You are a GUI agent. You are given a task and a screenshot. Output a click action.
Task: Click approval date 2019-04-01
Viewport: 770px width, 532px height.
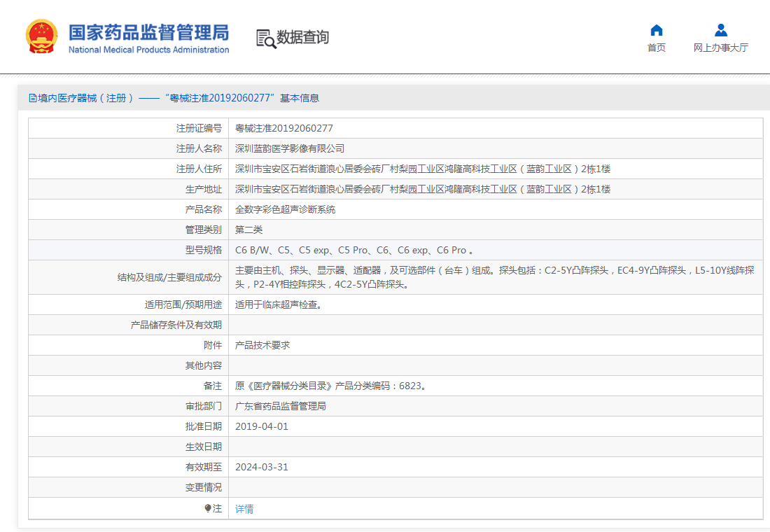pyautogui.click(x=262, y=426)
